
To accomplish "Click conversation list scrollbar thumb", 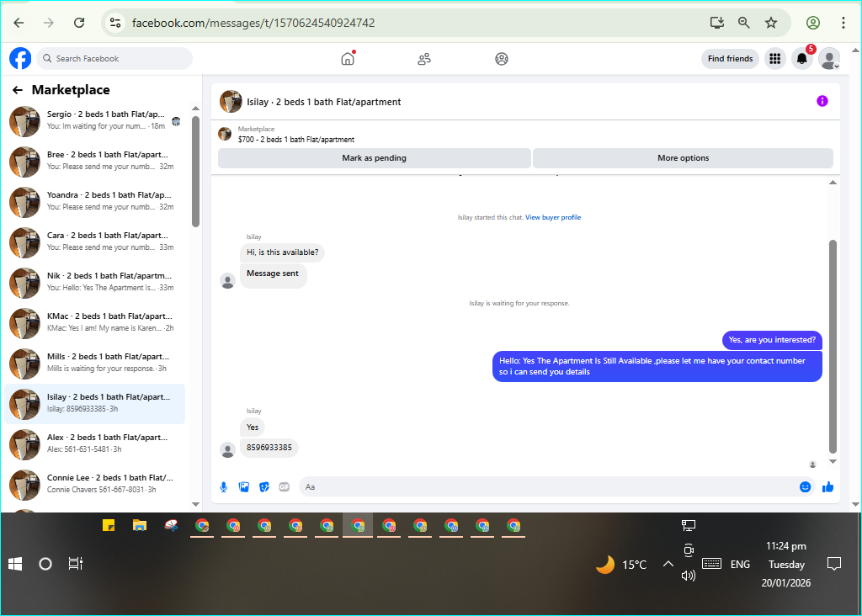I will click(x=195, y=172).
